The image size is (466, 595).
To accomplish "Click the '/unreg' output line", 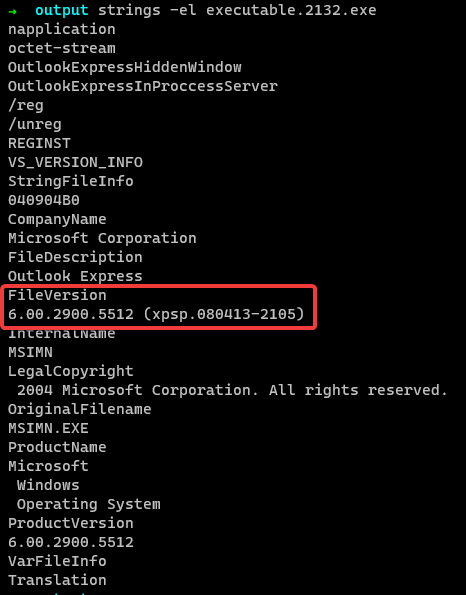I will click(35, 124).
